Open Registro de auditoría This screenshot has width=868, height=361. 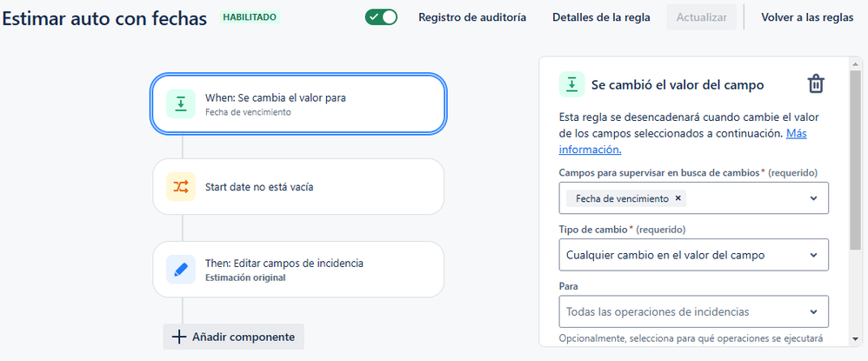pyautogui.click(x=472, y=17)
